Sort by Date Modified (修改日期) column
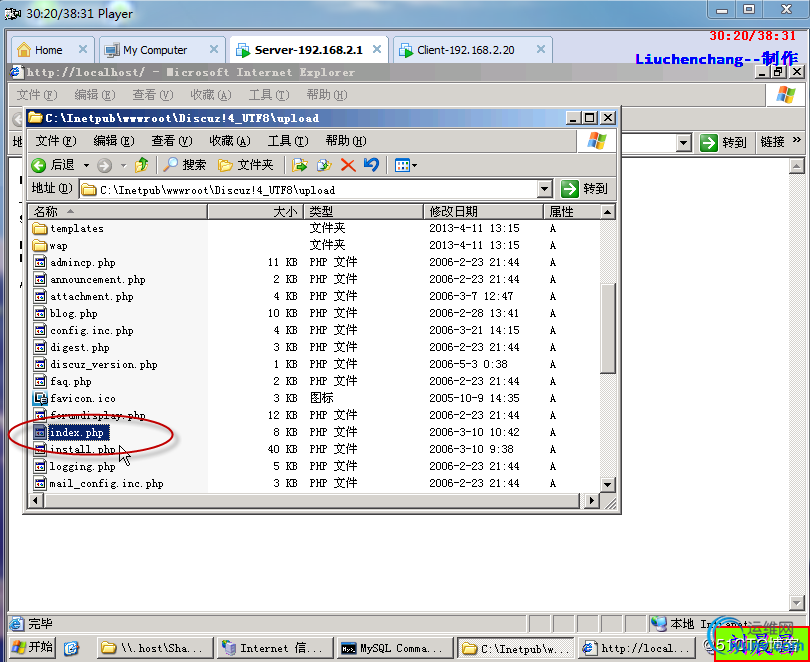The height and width of the screenshot is (662, 810). pos(484,212)
